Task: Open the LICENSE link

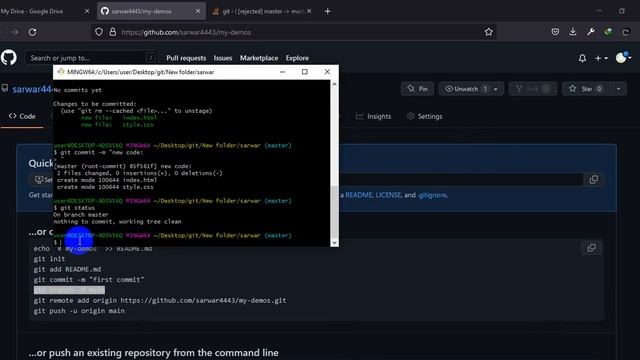Action: (x=388, y=195)
